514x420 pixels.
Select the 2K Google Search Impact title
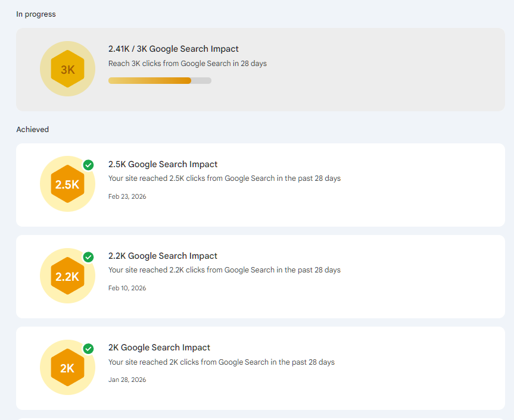[x=159, y=347]
